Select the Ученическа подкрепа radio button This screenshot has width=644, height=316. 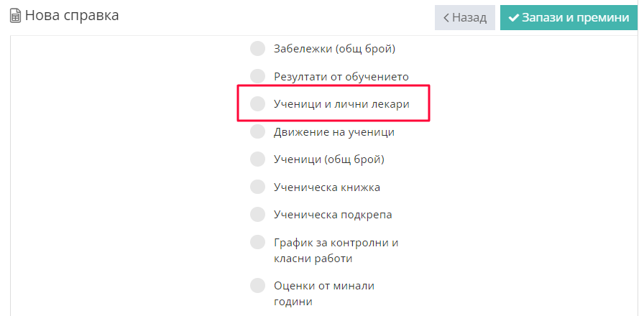tap(257, 215)
